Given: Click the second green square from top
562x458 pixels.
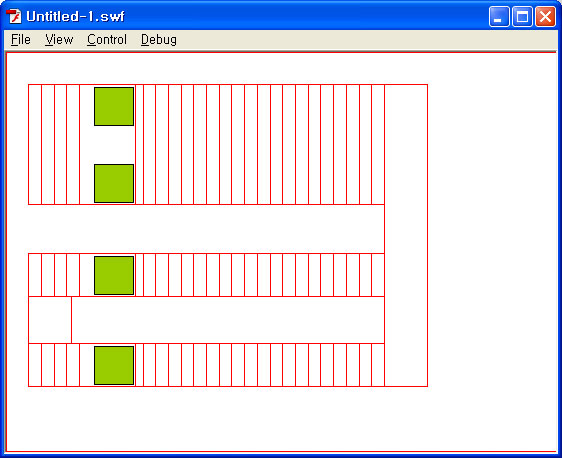Looking at the screenshot, I should tap(114, 183).
